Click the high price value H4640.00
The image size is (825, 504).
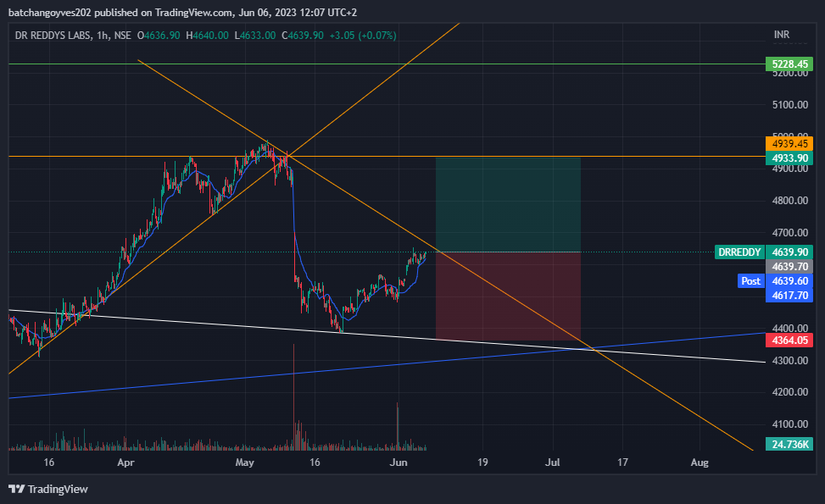click(207, 36)
